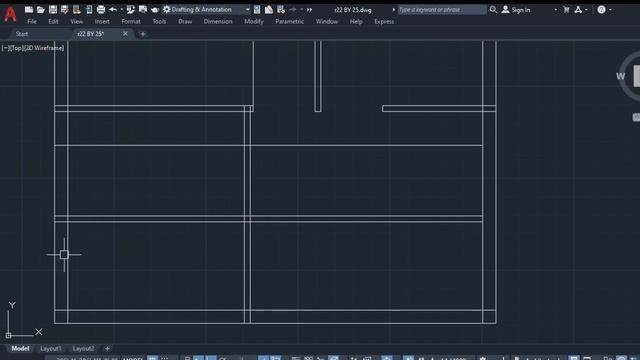640x360 pixels.
Task: Open the Autodesk App Store cart icon
Action: (x=567, y=9)
